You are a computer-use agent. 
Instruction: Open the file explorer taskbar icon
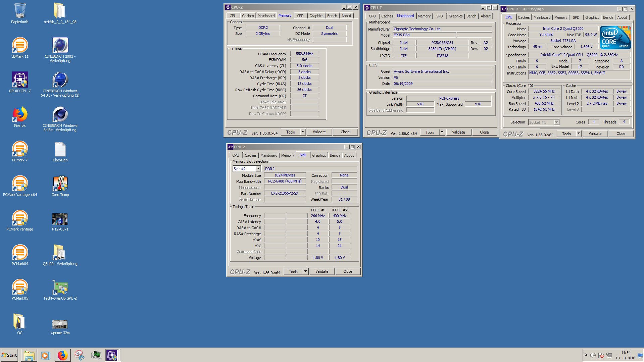pos(29,355)
